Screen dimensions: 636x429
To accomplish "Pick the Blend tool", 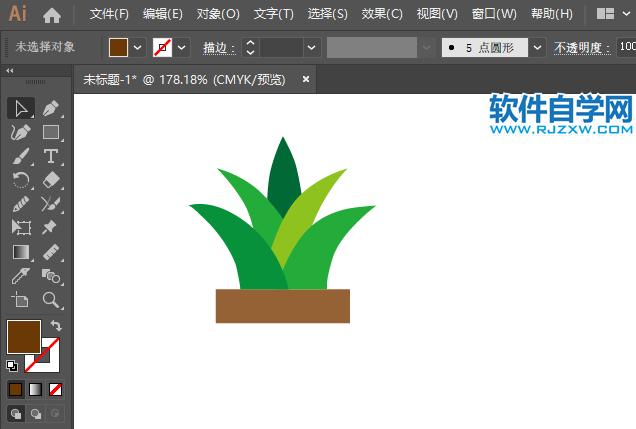I will [x=51, y=276].
